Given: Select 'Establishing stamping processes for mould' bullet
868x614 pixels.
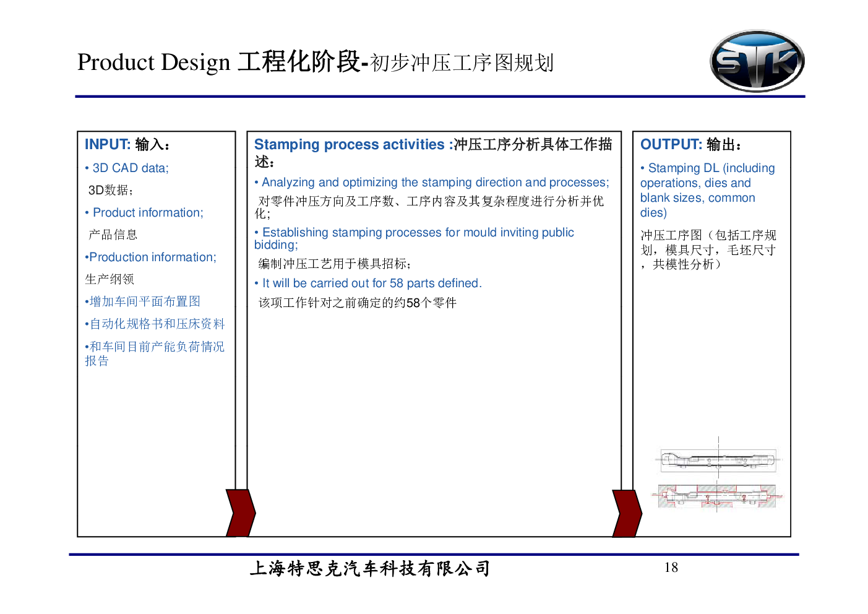Looking at the screenshot, I should click(415, 238).
